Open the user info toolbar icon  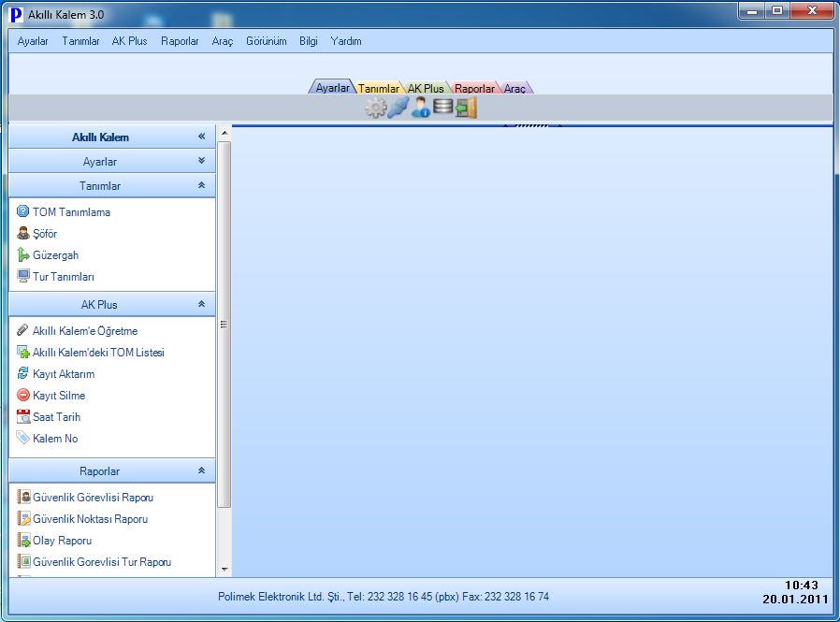(421, 108)
